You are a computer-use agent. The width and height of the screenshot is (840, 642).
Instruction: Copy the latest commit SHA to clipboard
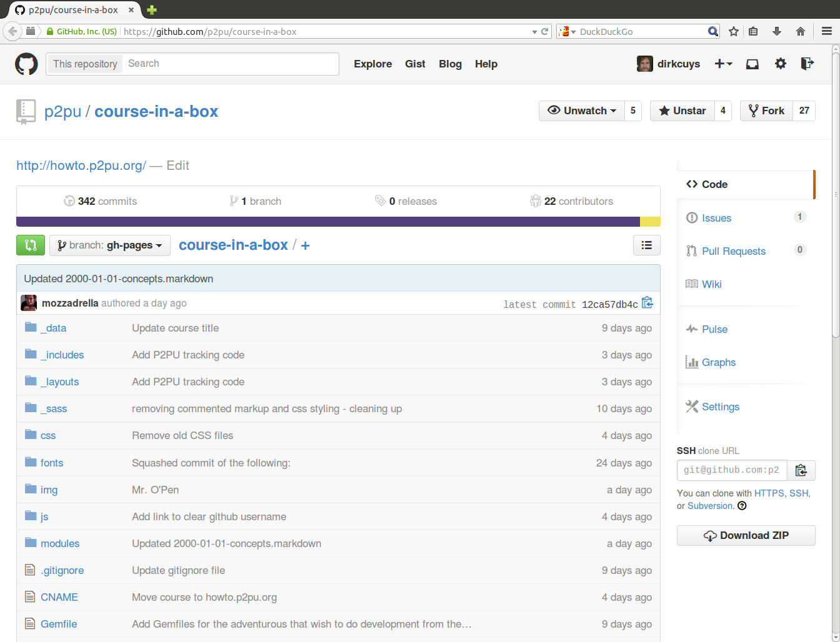point(647,303)
